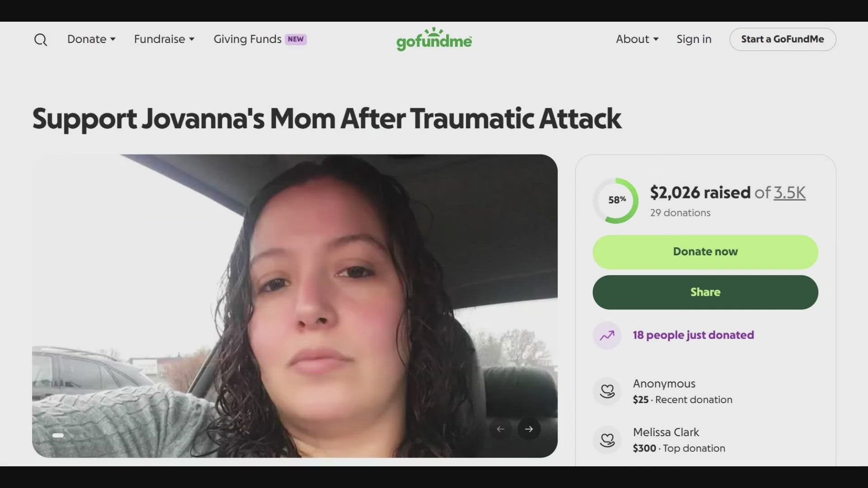Go to the previous image using the left arrow
Viewport: 868px width, 488px height.
click(x=500, y=429)
